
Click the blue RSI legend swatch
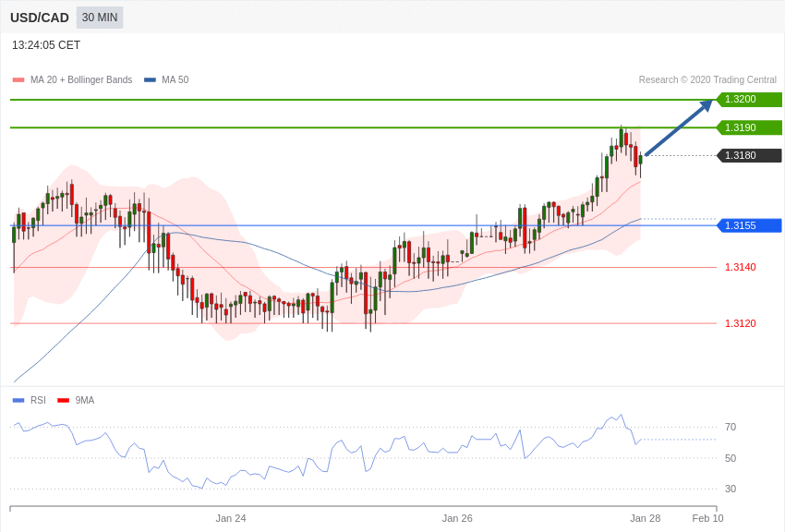(18, 400)
